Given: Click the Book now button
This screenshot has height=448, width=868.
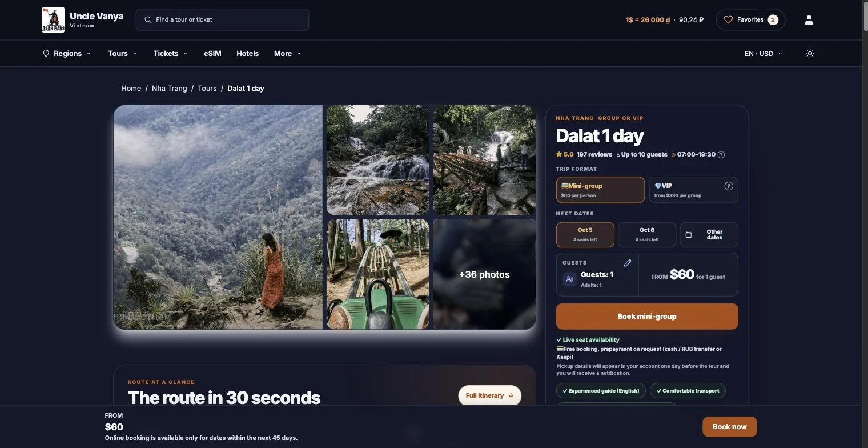Looking at the screenshot, I should 729,426.
